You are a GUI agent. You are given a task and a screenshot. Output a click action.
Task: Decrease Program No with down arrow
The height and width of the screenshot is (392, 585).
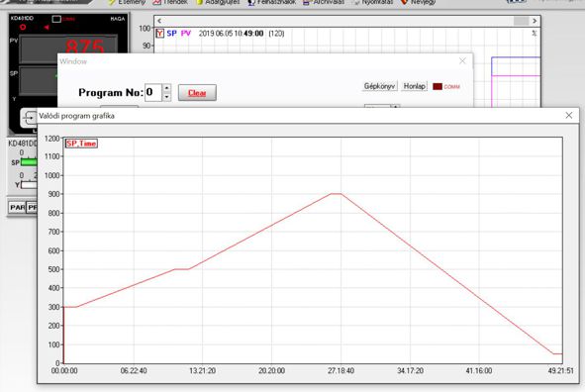[166, 97]
